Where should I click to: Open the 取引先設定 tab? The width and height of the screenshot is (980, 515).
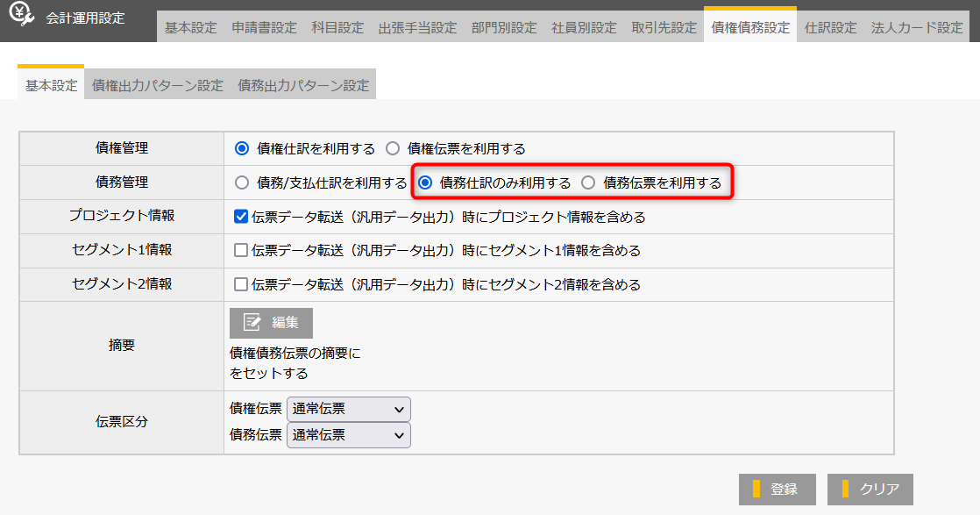click(x=664, y=27)
